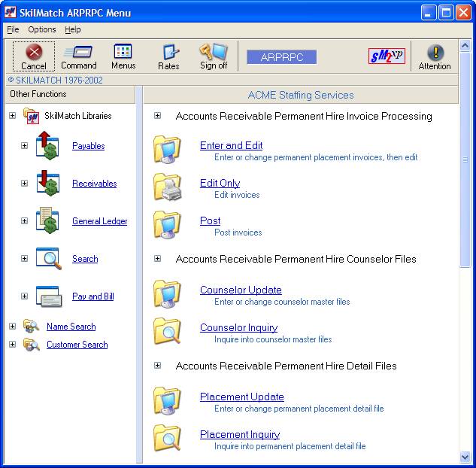Screen dimensions: 476x468
Task: Toggle the Invoice Processing section expander
Action: (157, 116)
